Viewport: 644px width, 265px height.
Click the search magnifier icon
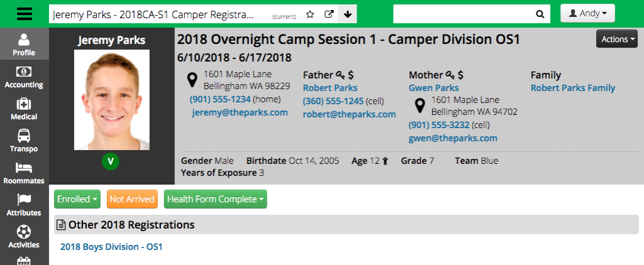(540, 14)
